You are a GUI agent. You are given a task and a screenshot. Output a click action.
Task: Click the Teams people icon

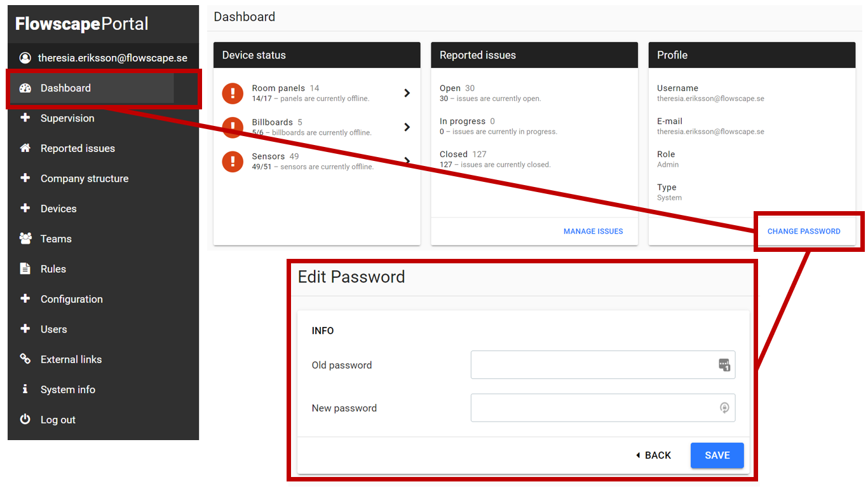pos(25,239)
